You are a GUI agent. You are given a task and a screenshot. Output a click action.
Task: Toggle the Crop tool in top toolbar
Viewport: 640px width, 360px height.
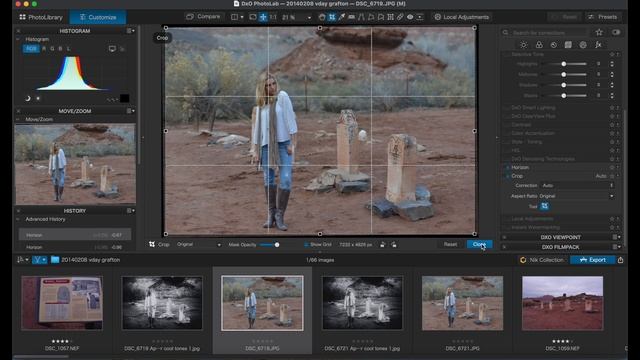coord(332,17)
